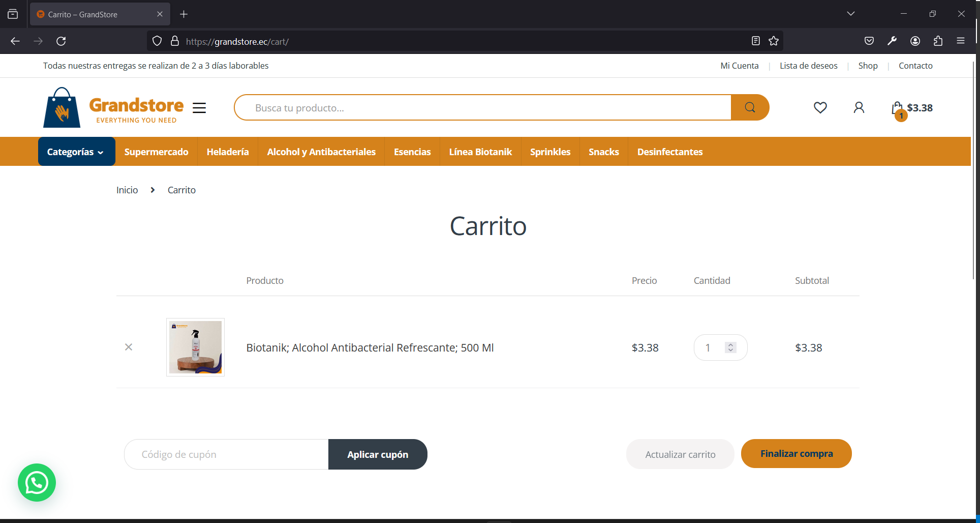Click the orange search magnifier button
The height and width of the screenshot is (523, 980).
coord(750,107)
